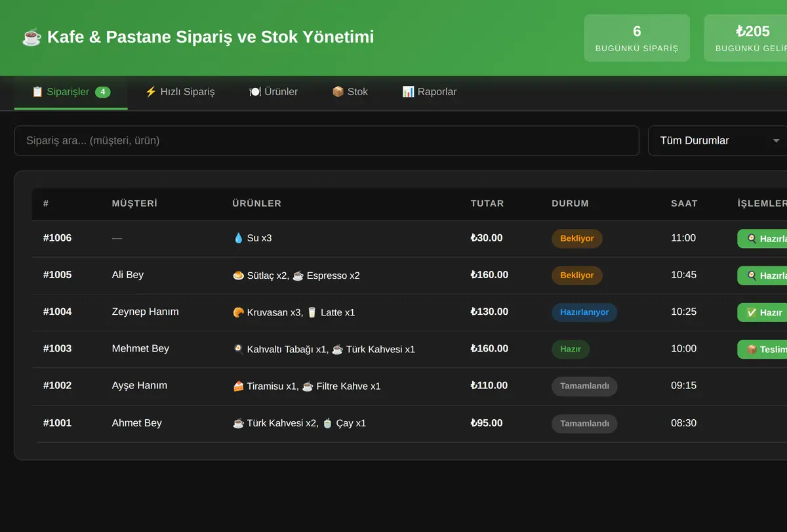Click the green Hazır status badge
Viewport: 787px width, 532px height.
coord(571,349)
